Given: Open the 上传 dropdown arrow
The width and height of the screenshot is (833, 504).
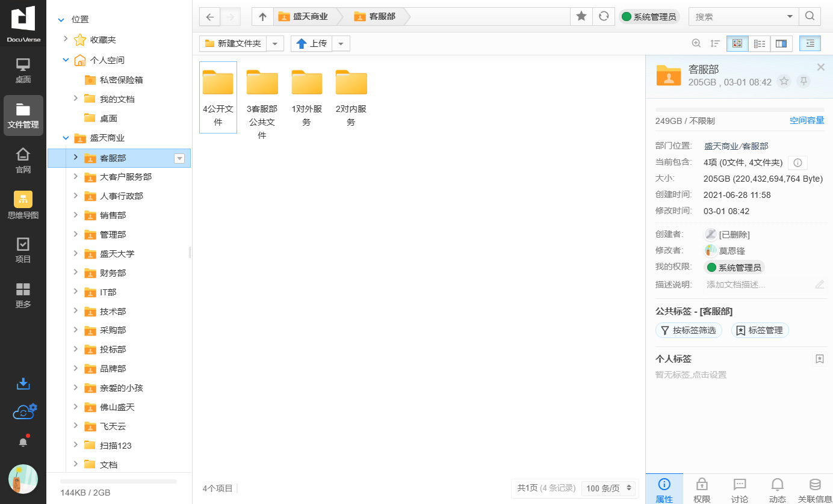Looking at the screenshot, I should [341, 43].
